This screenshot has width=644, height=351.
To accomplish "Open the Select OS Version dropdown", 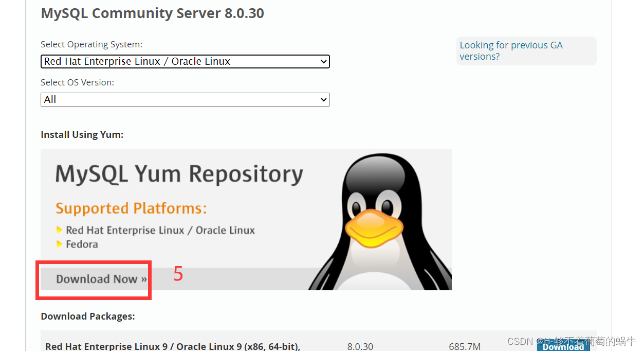I will point(185,99).
